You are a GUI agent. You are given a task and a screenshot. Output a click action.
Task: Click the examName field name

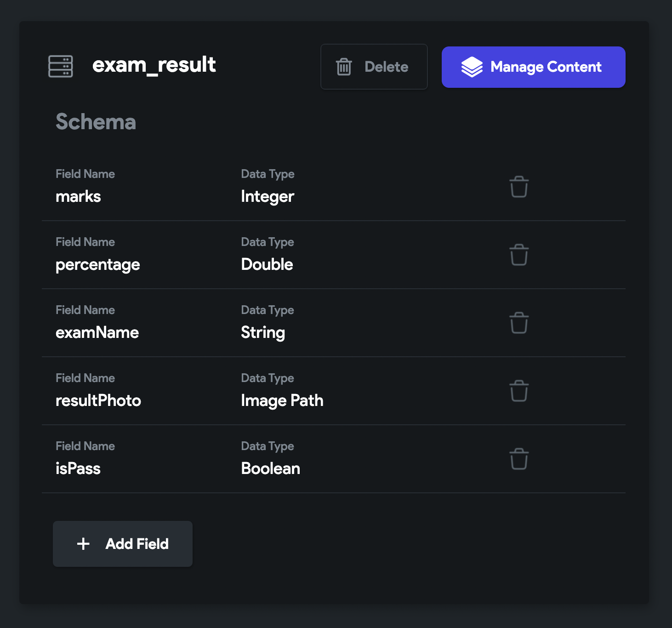coord(97,332)
